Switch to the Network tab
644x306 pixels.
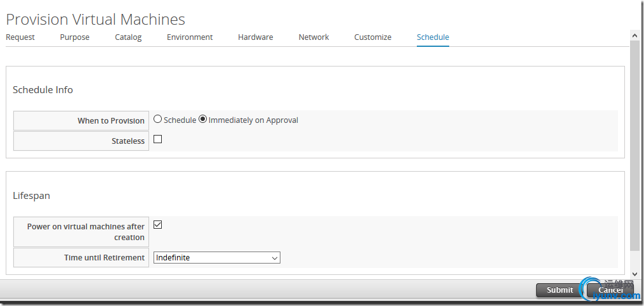(314, 37)
